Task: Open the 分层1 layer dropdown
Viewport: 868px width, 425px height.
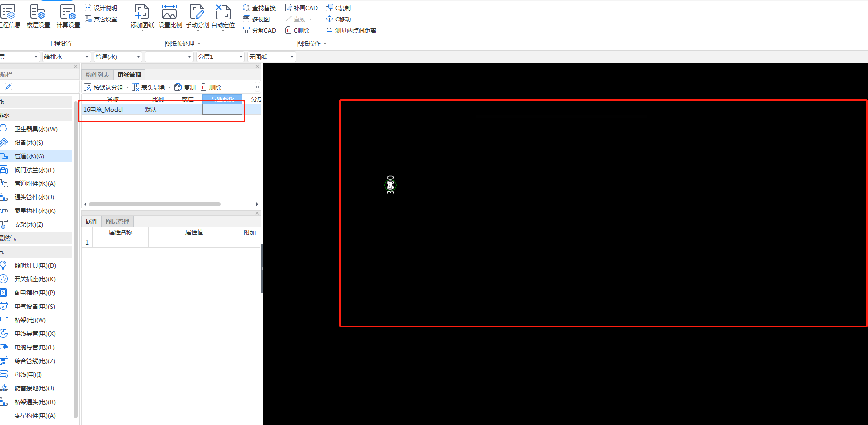Action: [220, 57]
